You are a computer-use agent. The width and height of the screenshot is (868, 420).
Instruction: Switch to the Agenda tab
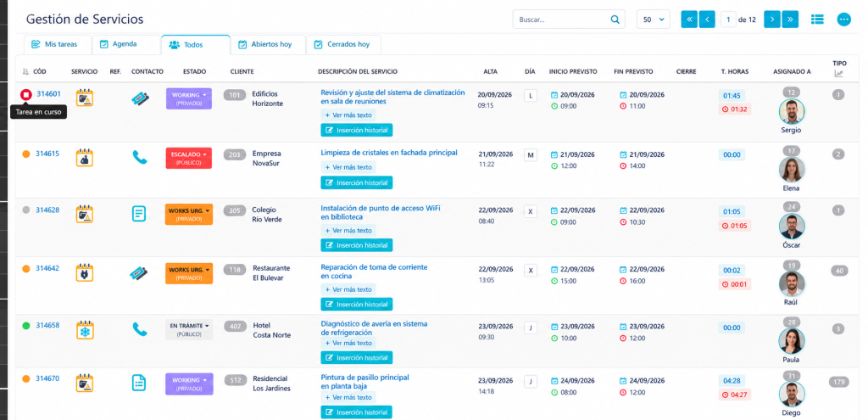pyautogui.click(x=119, y=44)
